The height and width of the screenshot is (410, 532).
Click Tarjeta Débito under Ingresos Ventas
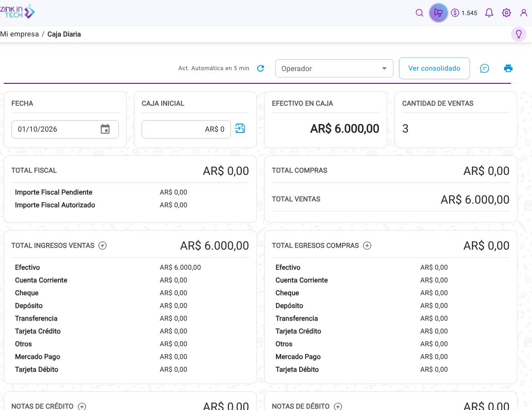pos(36,369)
